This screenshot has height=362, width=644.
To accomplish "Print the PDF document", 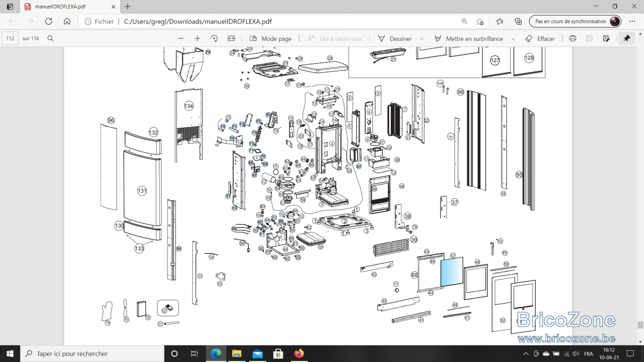I will click(x=573, y=39).
